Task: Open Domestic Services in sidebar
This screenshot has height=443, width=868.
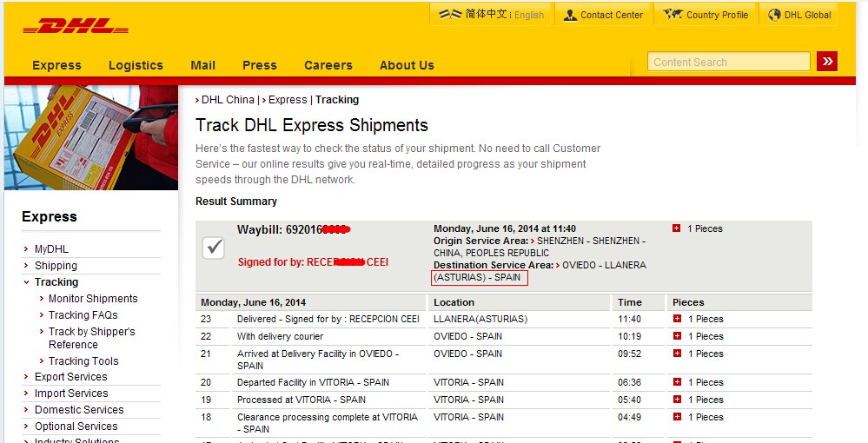Action: [x=79, y=410]
